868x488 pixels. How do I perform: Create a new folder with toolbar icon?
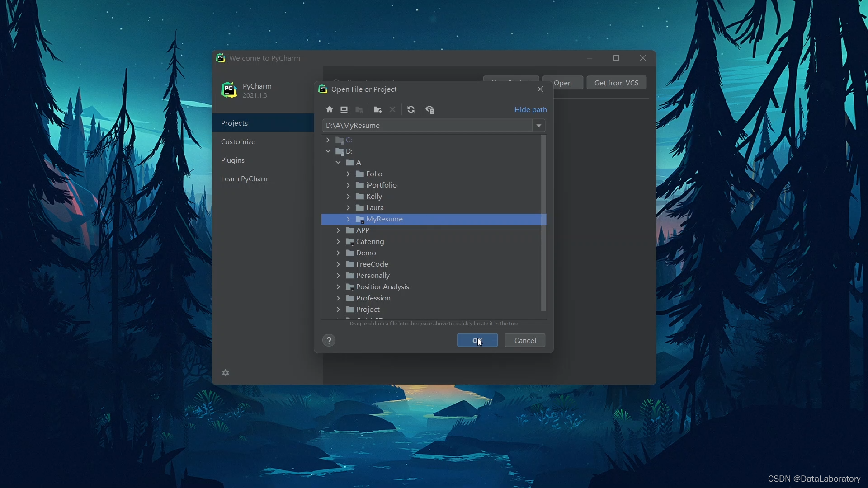(x=378, y=110)
